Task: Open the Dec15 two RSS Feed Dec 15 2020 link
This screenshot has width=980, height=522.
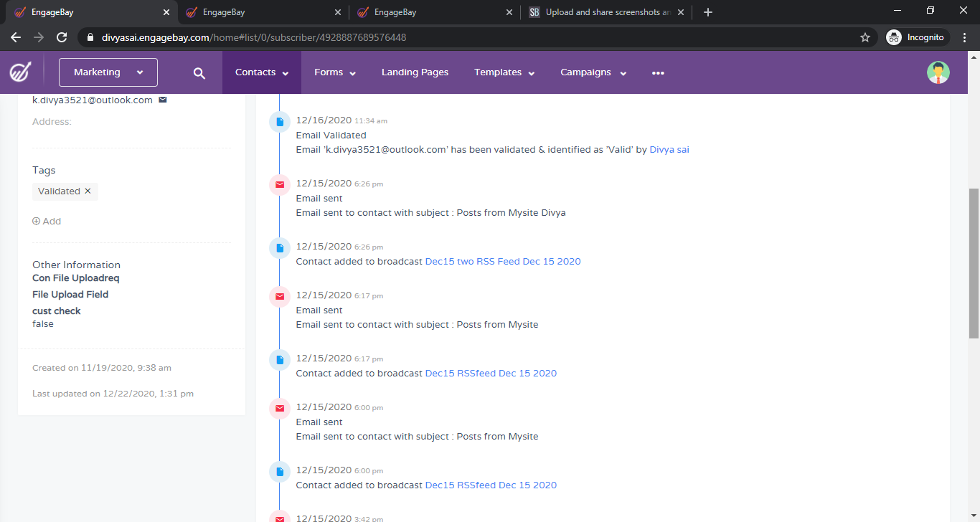Action: point(503,261)
